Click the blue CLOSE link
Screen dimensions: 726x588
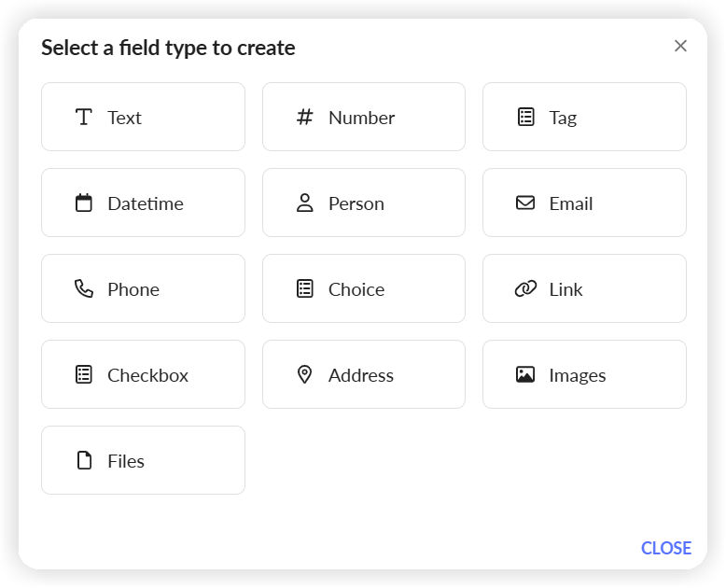pyautogui.click(x=665, y=548)
